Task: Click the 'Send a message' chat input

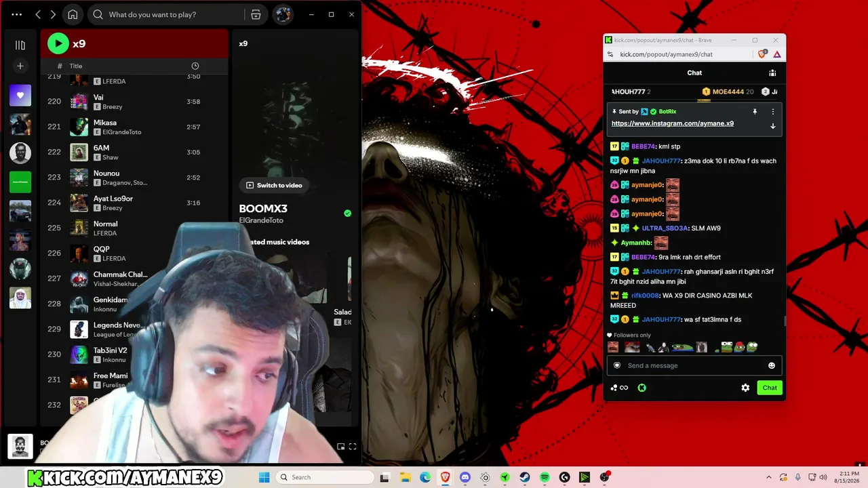Action: [694, 365]
